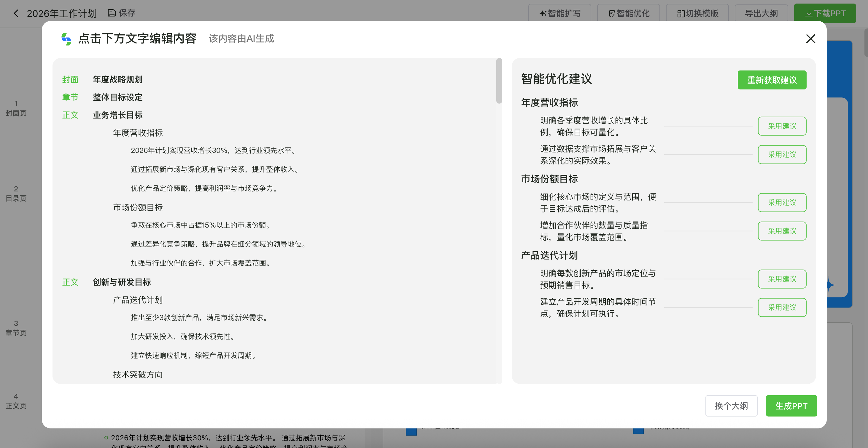The height and width of the screenshot is (448, 868).
Task: Click 换个大纲 for a new outline
Action: pyautogui.click(x=732, y=406)
